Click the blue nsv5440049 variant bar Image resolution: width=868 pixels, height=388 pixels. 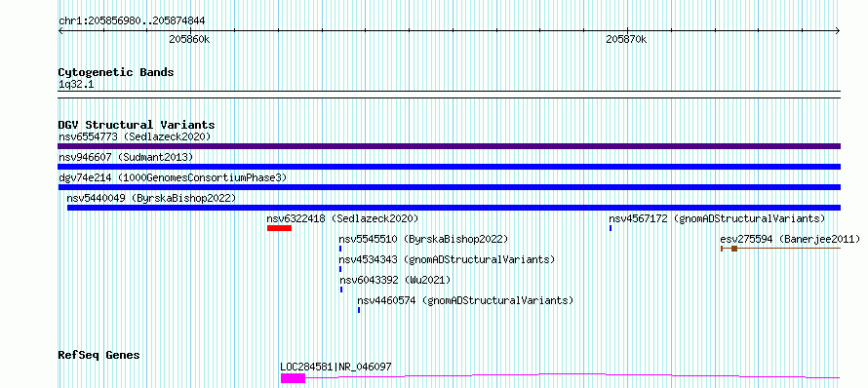(454, 208)
